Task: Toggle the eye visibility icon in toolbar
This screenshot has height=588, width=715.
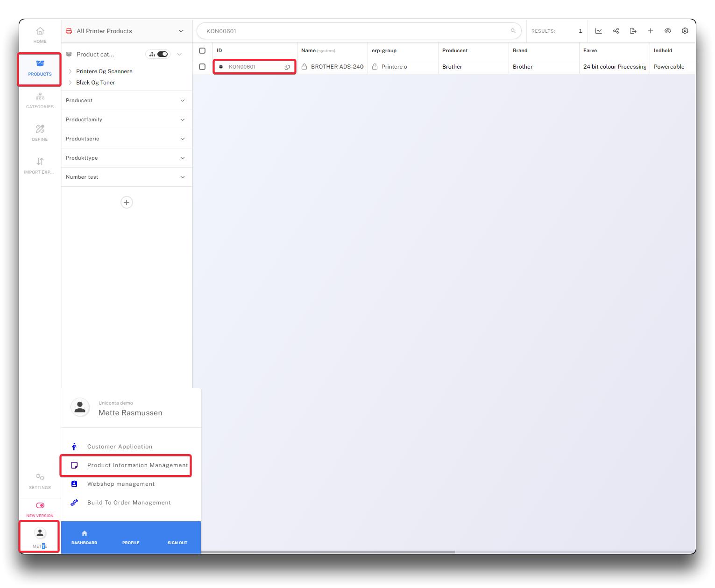Action: pos(668,31)
